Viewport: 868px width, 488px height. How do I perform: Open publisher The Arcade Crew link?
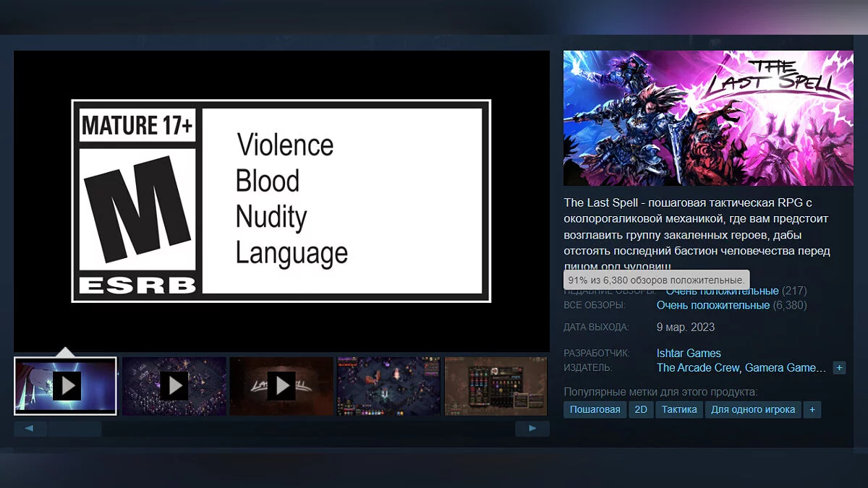pyautogui.click(x=697, y=368)
